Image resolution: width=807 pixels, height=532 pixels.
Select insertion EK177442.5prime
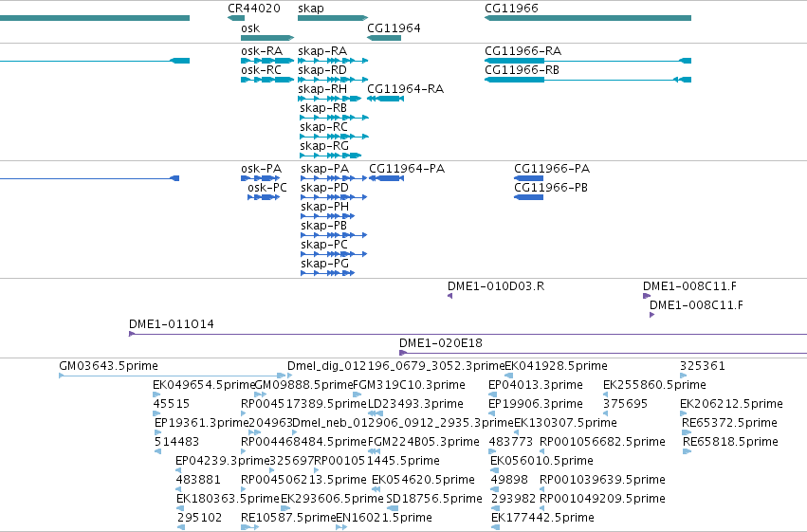[x=496, y=527]
